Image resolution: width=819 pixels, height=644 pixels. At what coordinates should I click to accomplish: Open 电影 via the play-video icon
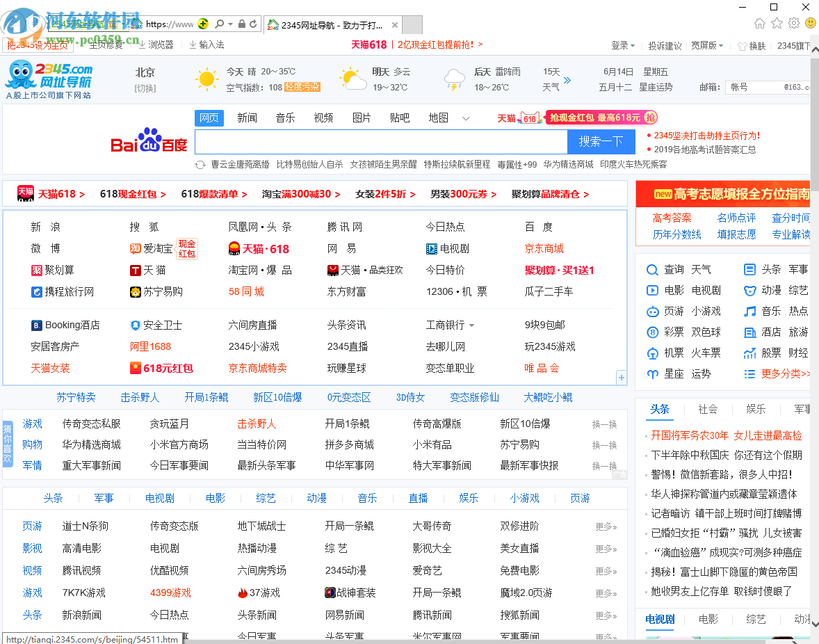tap(651, 290)
